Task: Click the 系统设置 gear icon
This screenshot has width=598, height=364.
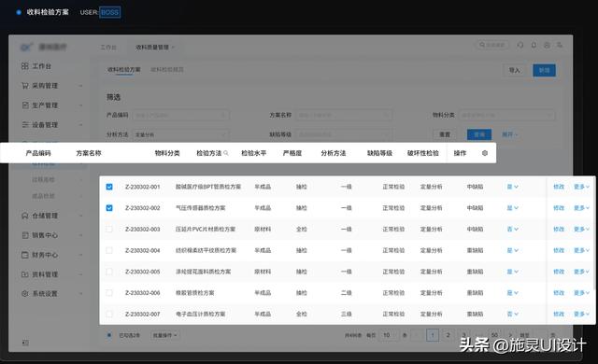Action: point(25,294)
